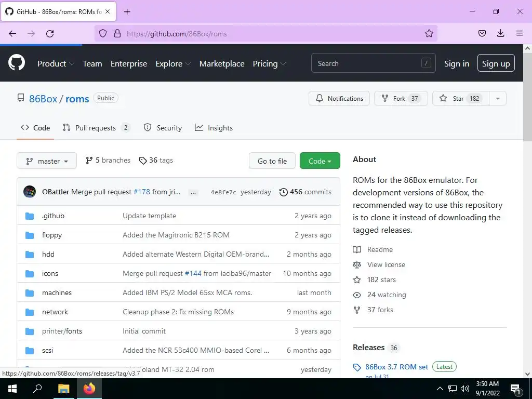This screenshot has height=399, width=532.
Task: Open the Security tab
Action: (x=163, y=128)
